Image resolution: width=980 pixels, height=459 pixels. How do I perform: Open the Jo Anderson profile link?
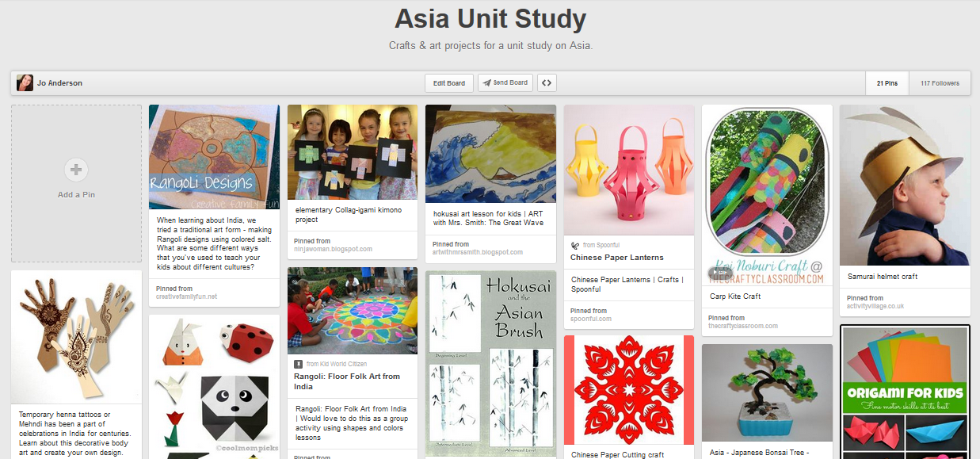pyautogui.click(x=59, y=83)
